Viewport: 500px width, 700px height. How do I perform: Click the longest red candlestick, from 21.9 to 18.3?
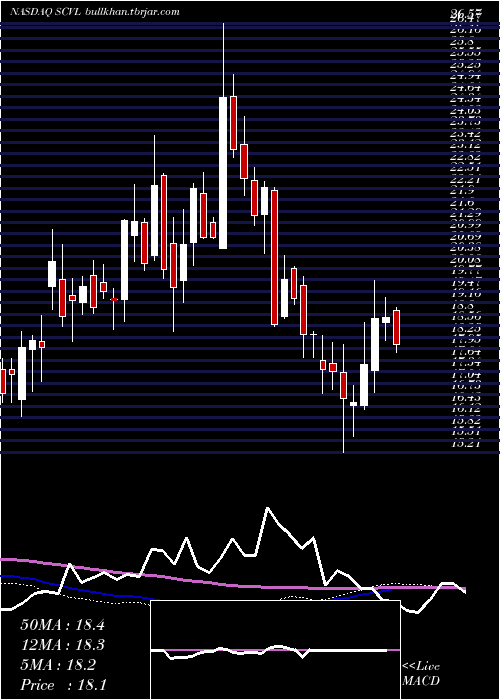coord(275,258)
